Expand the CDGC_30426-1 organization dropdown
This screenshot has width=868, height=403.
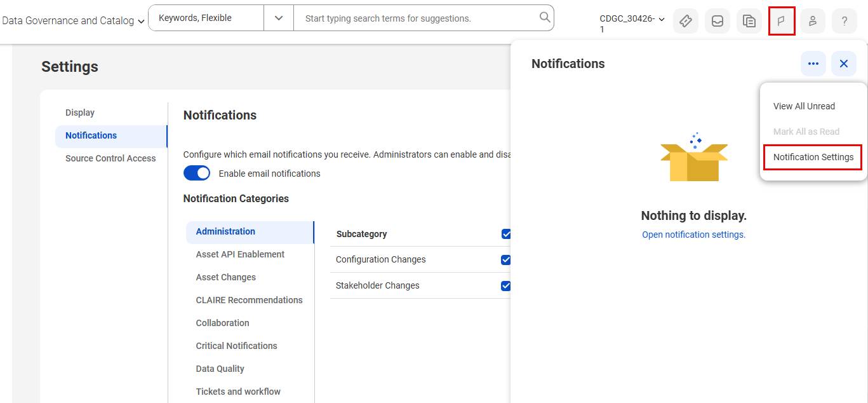pos(632,24)
